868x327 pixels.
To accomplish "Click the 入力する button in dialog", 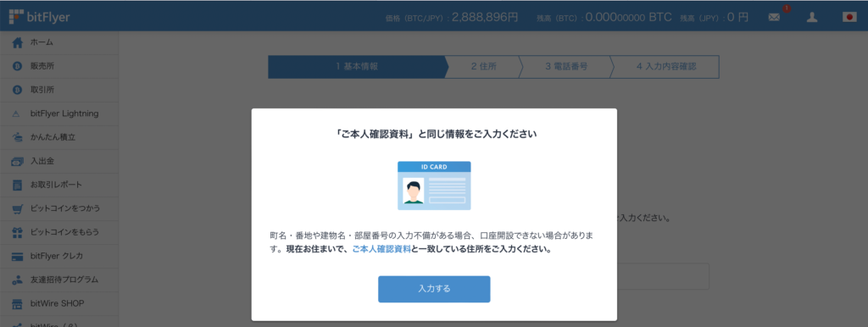I will tap(434, 289).
